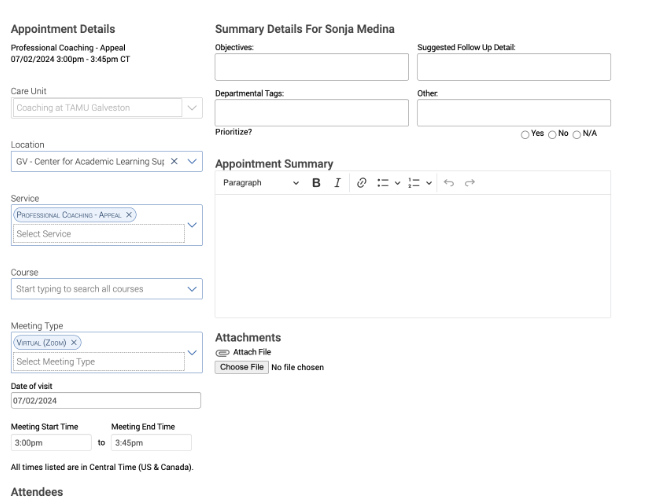This screenshot has width=656, height=502.
Task: Select No for Prioritize
Action: point(552,134)
